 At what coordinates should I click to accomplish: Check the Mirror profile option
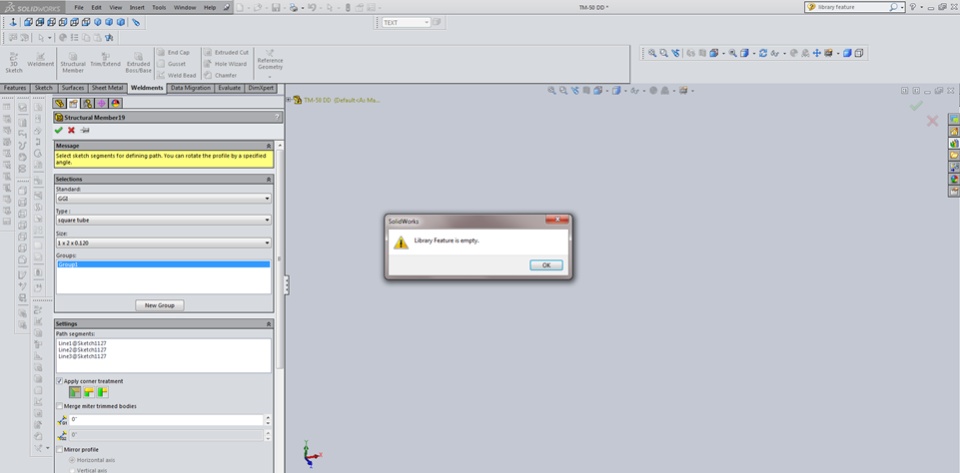59,450
